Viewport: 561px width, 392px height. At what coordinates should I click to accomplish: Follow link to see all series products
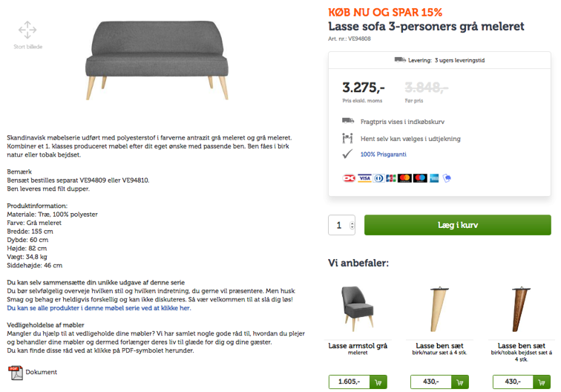pos(99,307)
